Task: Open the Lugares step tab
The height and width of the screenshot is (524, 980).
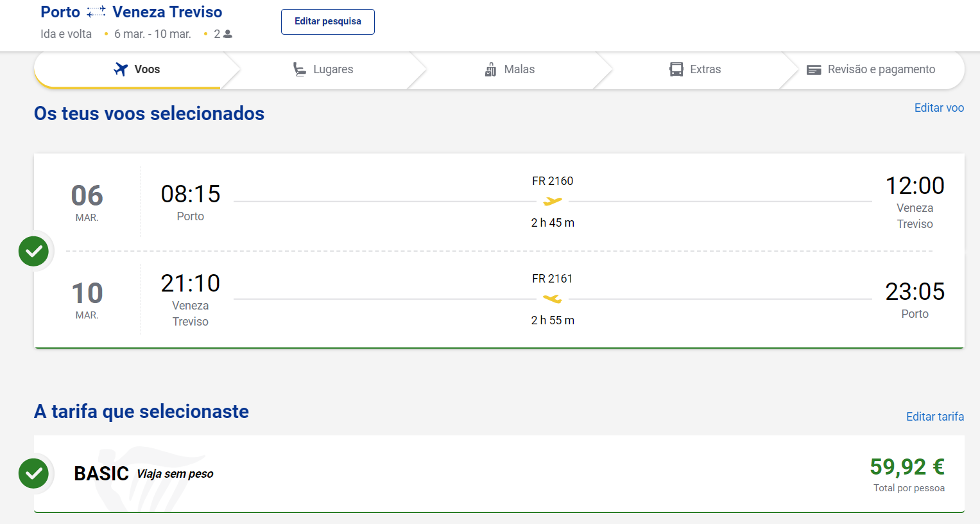Action: [x=323, y=69]
